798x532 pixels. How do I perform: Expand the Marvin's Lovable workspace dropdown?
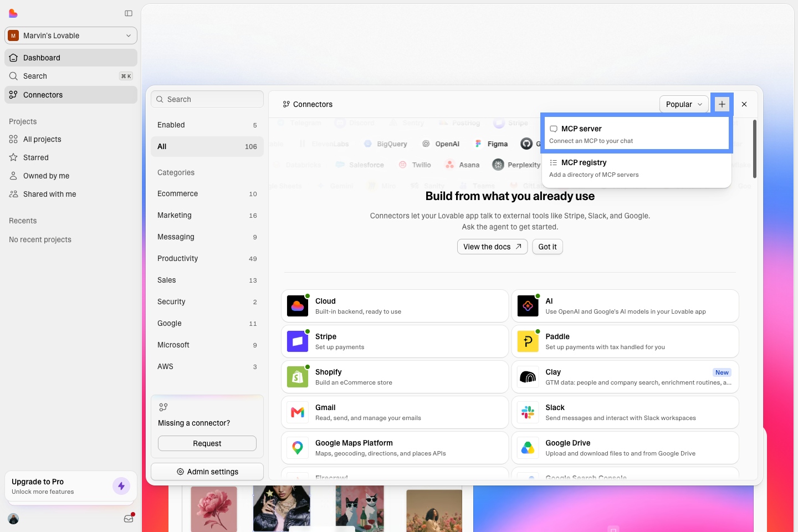71,35
